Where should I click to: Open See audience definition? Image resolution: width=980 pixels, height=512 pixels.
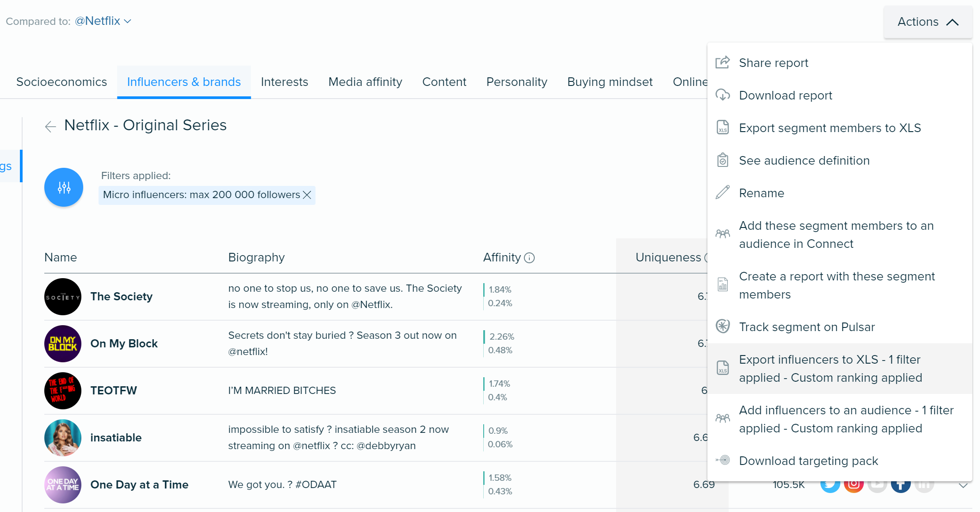coord(840,161)
